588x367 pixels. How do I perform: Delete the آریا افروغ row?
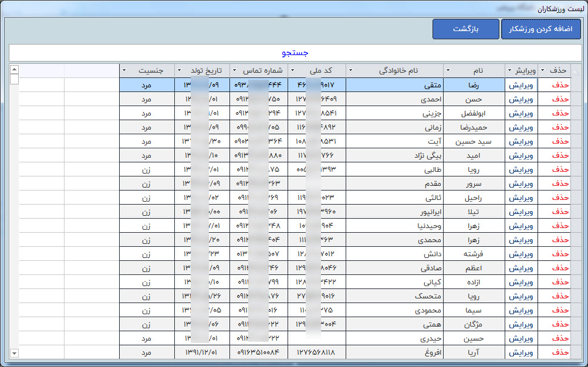pos(560,353)
